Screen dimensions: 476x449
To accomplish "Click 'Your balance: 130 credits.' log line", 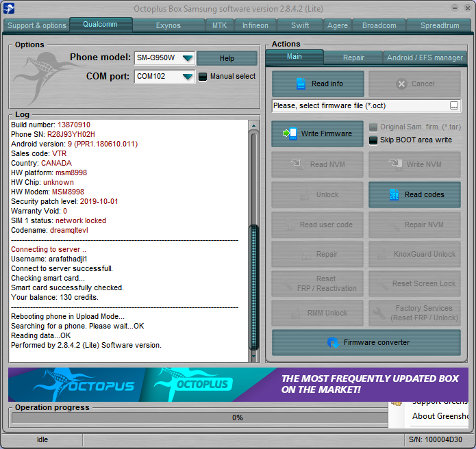I will click(55, 297).
